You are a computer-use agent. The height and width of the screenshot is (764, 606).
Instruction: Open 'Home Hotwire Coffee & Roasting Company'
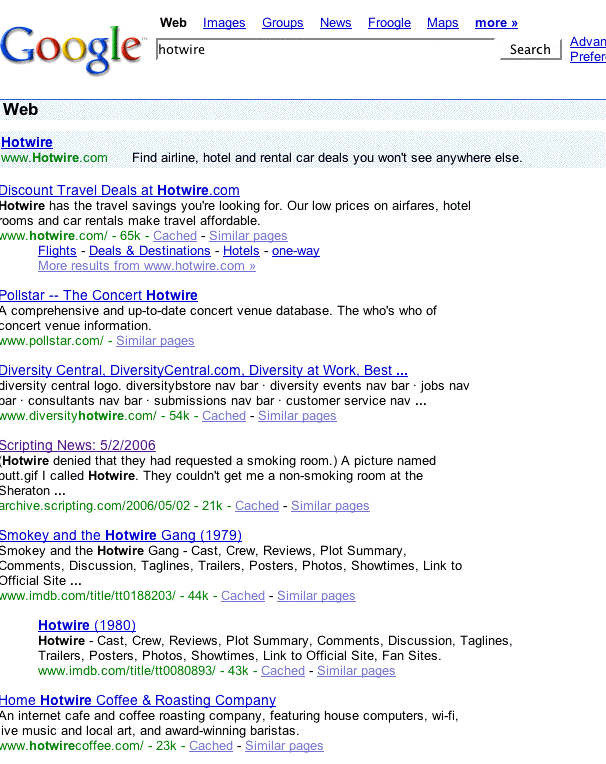(x=138, y=701)
